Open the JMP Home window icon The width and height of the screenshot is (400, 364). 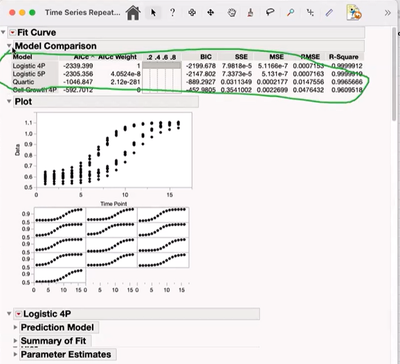coord(133,13)
